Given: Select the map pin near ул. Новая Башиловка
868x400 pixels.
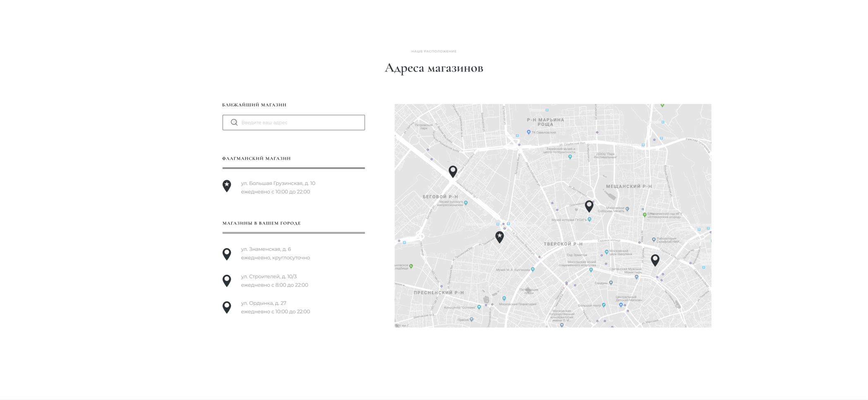Looking at the screenshot, I should pos(453,171).
